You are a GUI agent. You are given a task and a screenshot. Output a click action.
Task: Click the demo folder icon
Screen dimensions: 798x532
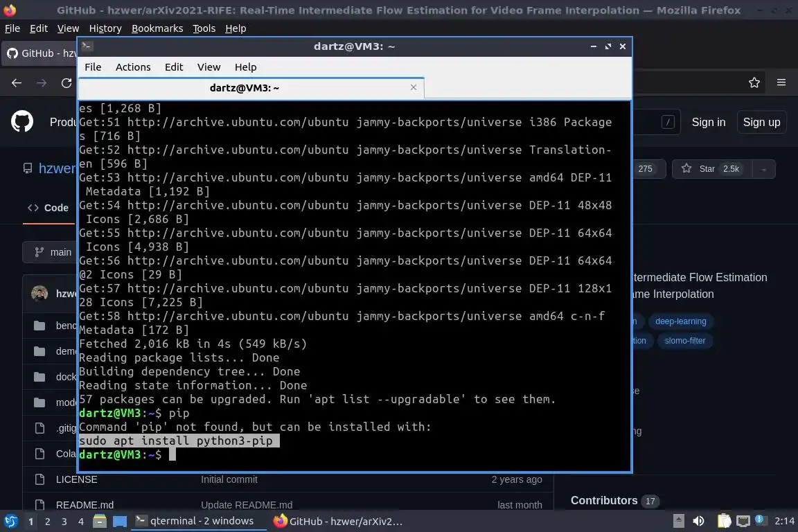[39, 351]
